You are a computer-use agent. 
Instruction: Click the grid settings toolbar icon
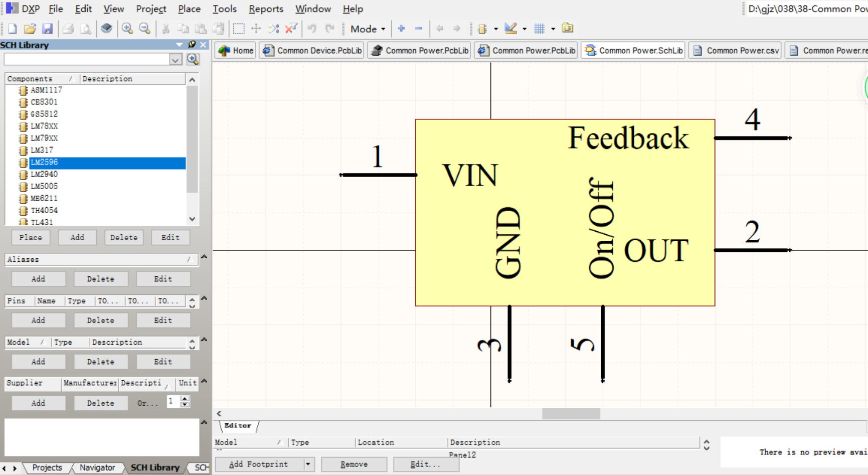[540, 29]
